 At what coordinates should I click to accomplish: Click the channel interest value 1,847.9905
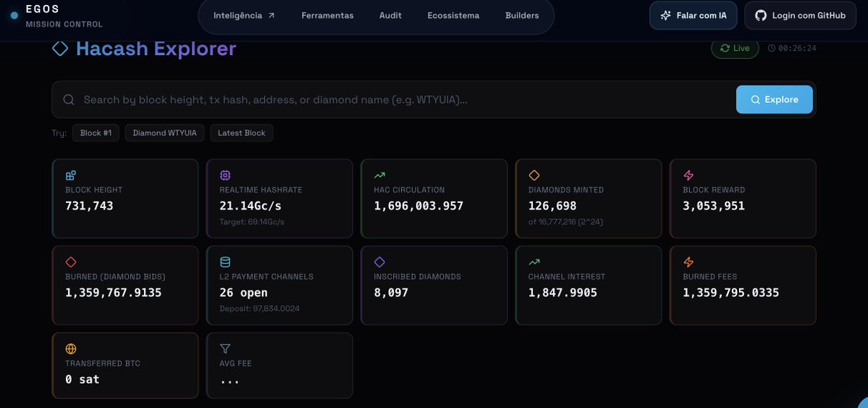click(x=563, y=293)
